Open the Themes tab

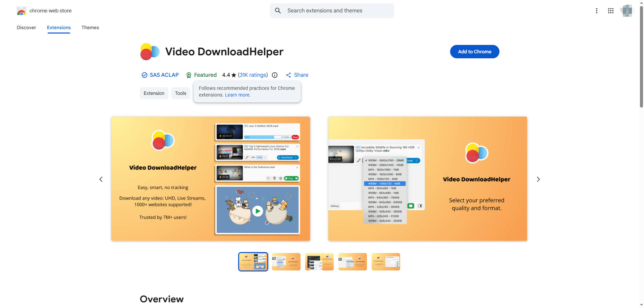point(90,27)
